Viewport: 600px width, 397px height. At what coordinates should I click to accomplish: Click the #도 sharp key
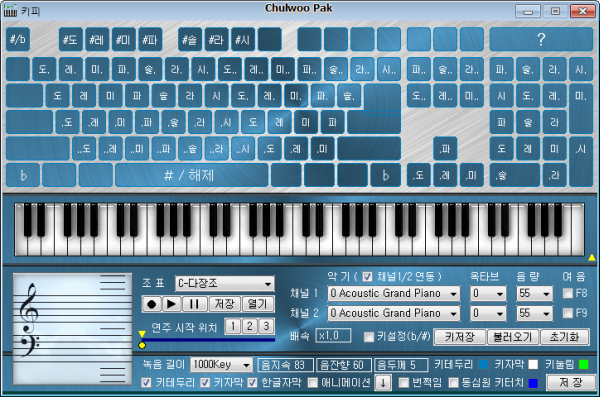point(70,39)
